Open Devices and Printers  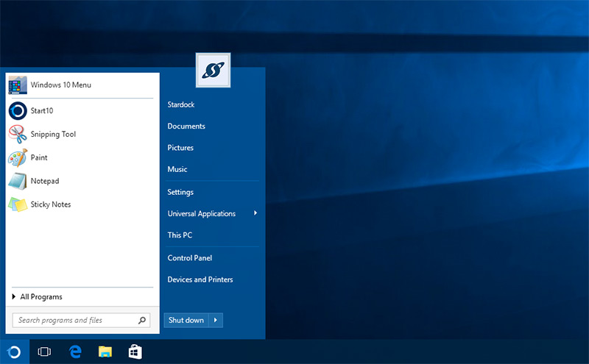point(200,279)
